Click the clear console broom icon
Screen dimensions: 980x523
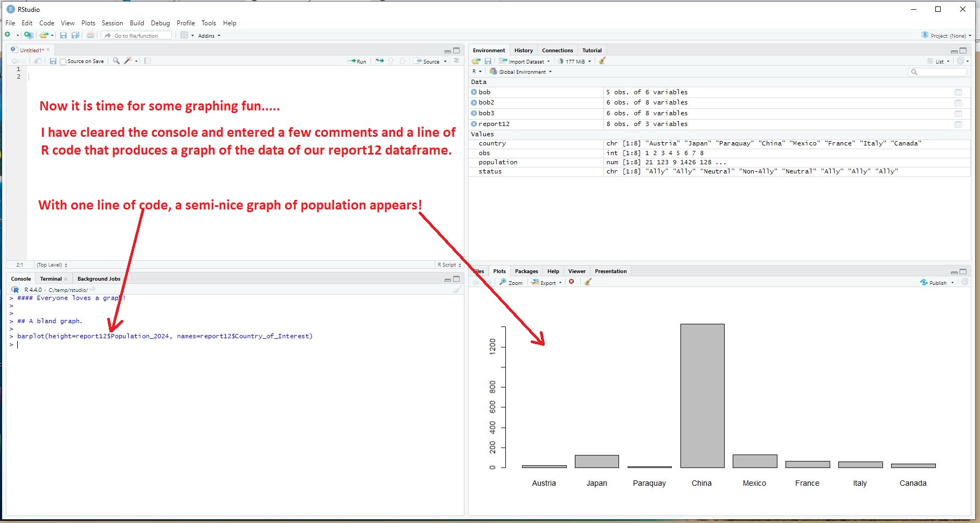456,290
